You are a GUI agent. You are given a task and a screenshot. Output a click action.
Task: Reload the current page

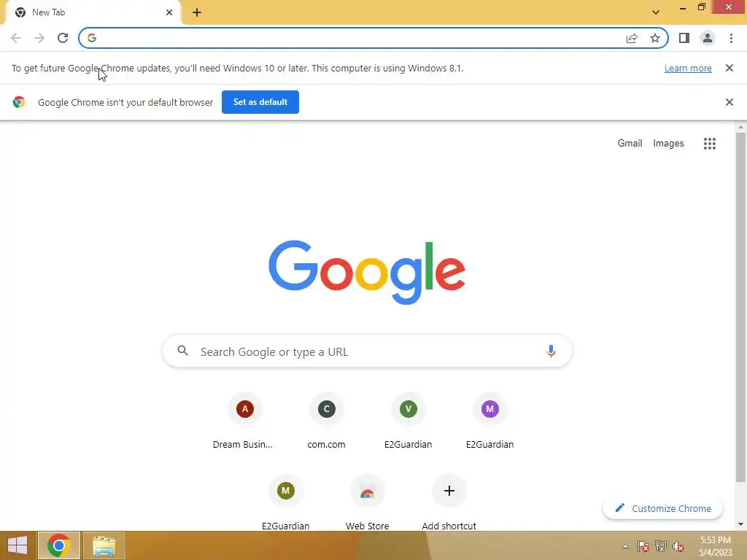(x=63, y=38)
